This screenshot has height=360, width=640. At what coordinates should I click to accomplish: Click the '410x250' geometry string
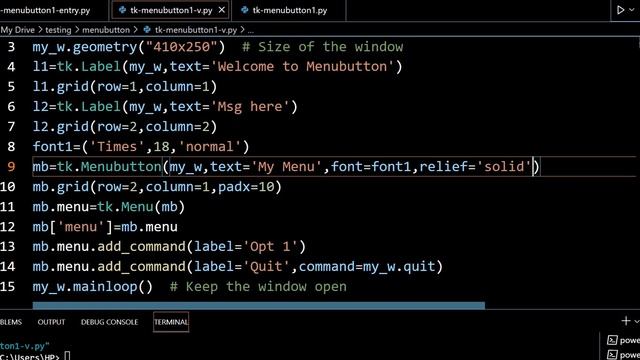tap(181, 47)
